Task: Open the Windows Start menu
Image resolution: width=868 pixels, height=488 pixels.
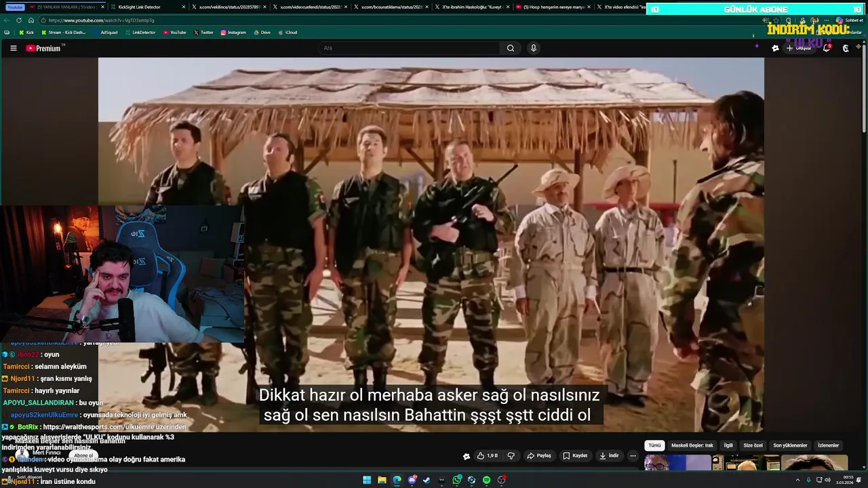Action: [x=367, y=480]
